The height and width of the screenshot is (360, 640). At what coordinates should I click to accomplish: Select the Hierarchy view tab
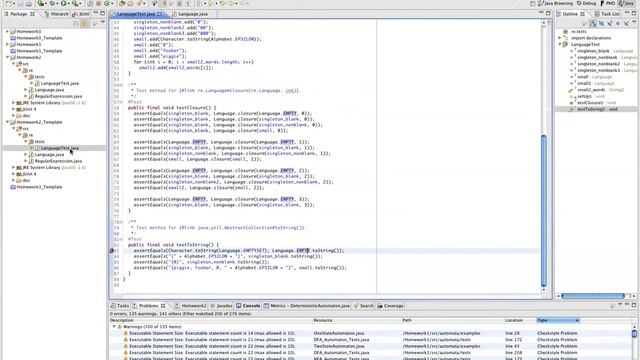pyautogui.click(x=56, y=14)
